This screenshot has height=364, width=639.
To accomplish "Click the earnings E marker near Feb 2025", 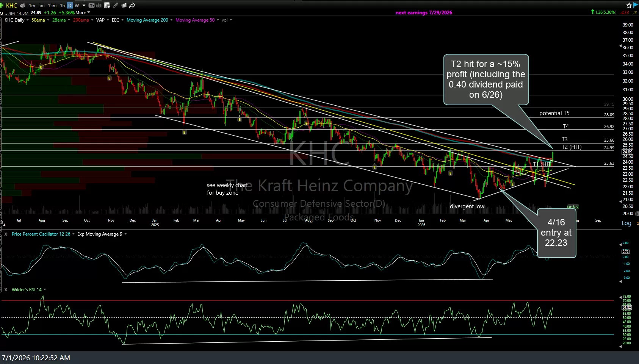I will coord(184,132).
